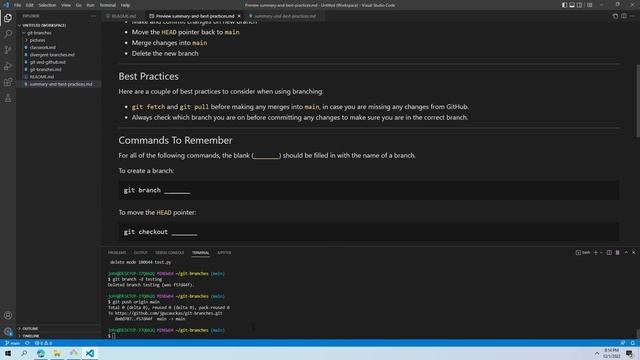Open the launch profile dropdown arrow
This screenshot has height=360, width=640.
601,253
